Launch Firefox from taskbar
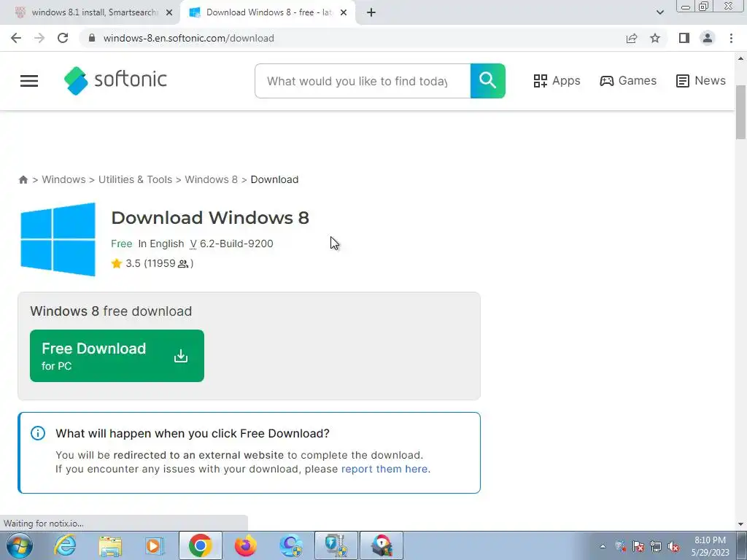This screenshot has width=747, height=560. [x=245, y=545]
